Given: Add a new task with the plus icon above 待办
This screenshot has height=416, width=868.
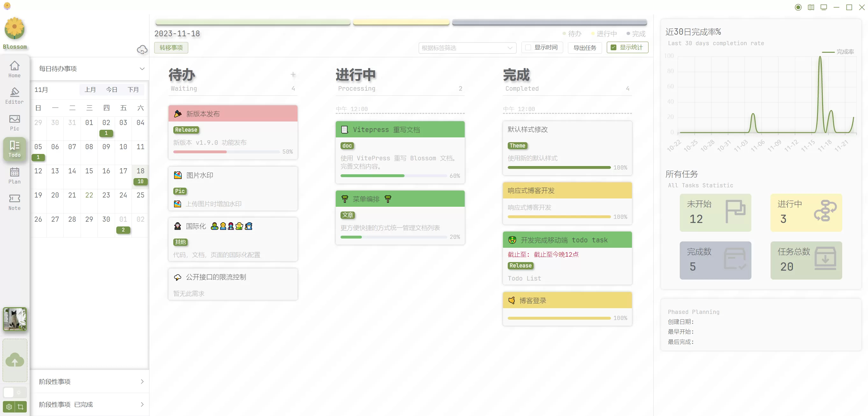Looking at the screenshot, I should click(293, 74).
